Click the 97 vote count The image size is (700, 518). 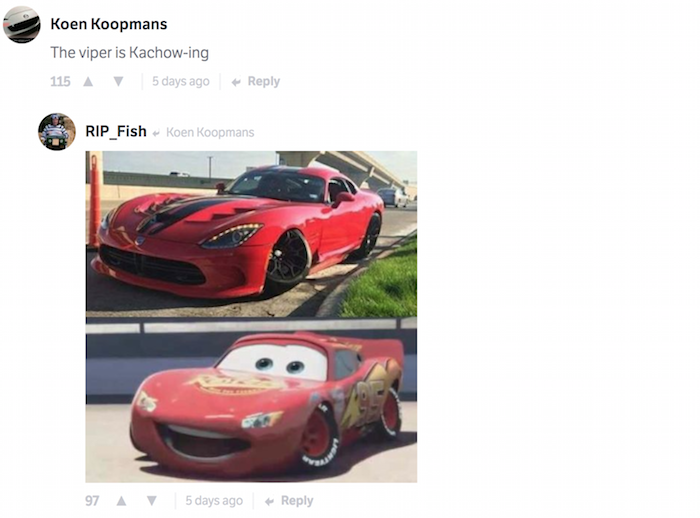pyautogui.click(x=92, y=501)
